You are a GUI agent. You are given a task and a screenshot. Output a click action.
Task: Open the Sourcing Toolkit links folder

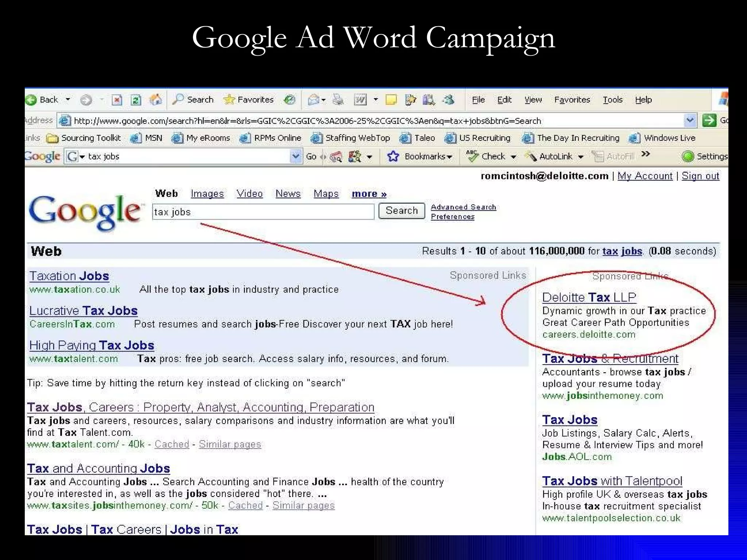coord(84,138)
